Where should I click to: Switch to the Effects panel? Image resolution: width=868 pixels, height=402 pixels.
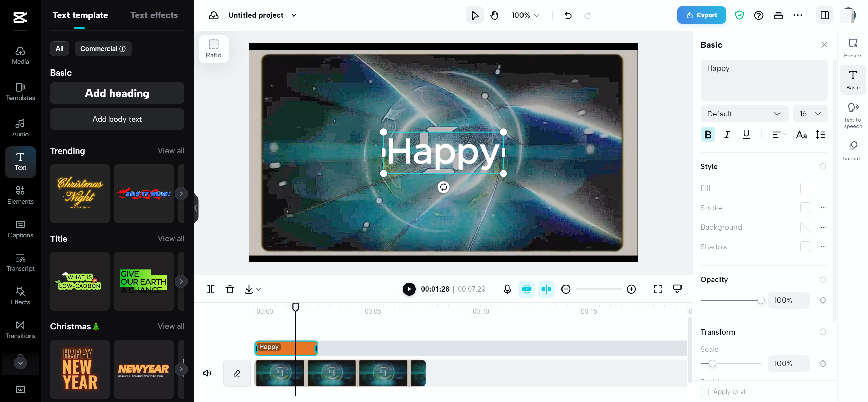tap(20, 296)
